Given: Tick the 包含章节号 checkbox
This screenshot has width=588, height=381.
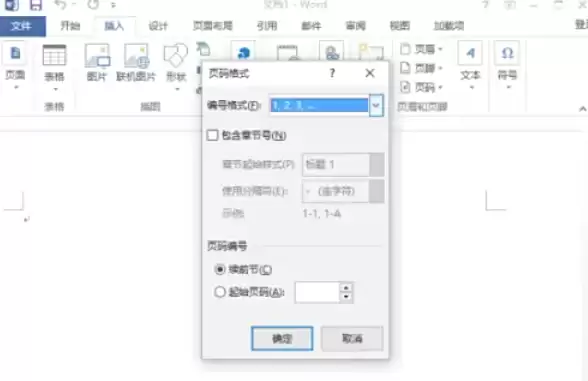Looking at the screenshot, I should 212,135.
